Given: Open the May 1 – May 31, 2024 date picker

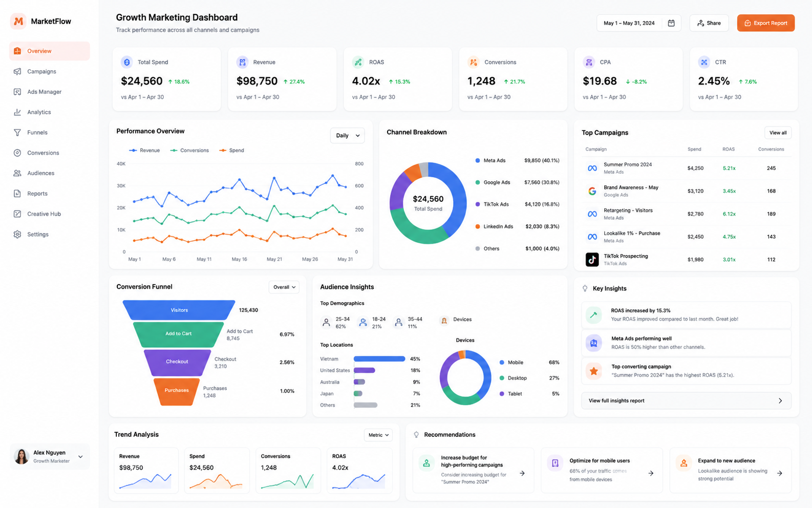Looking at the screenshot, I should [638, 23].
